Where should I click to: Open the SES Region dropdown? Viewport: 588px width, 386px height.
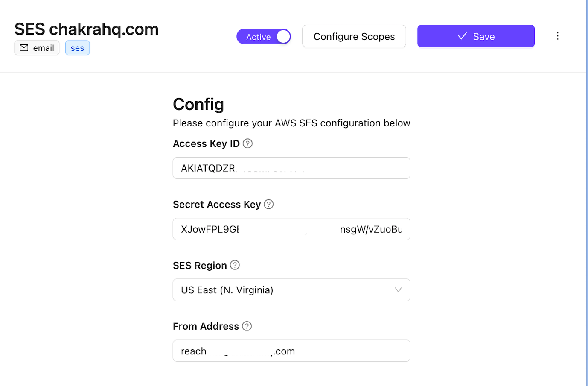click(x=291, y=290)
